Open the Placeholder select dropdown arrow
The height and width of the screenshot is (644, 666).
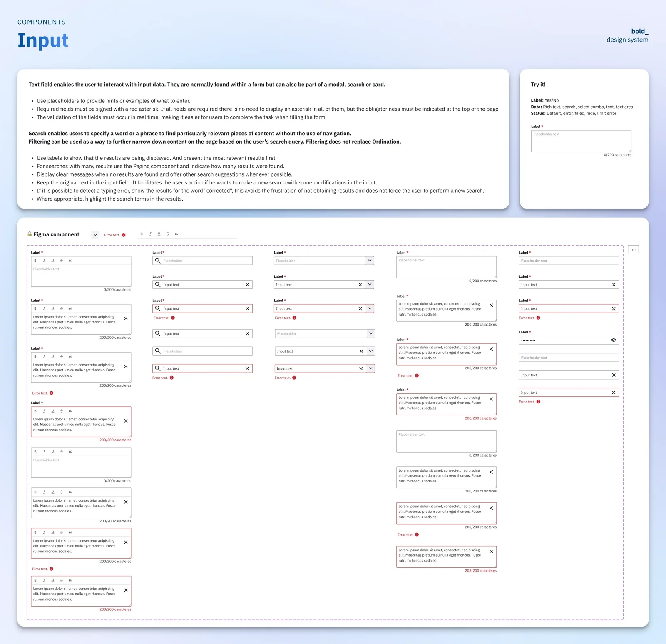[x=369, y=260]
